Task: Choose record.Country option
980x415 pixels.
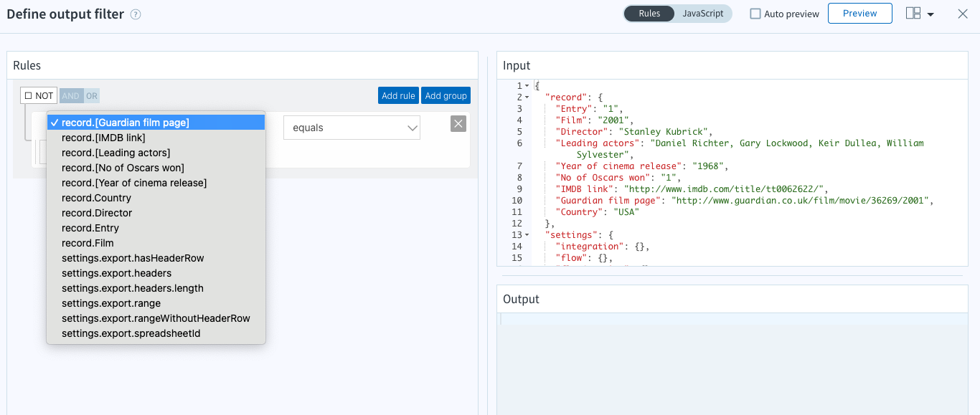Action: click(156, 198)
